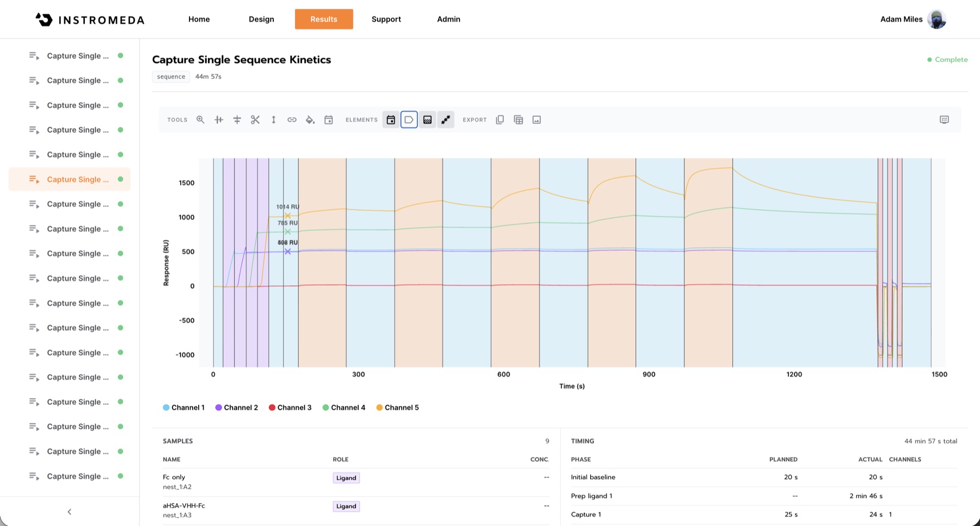Select the scissors cut tool
The image size is (980, 526).
(255, 120)
